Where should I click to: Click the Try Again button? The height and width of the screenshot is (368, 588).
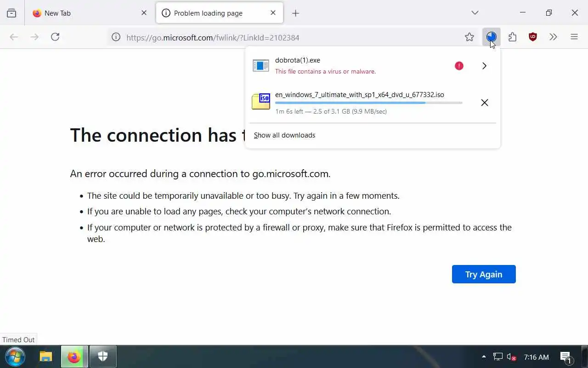click(484, 274)
